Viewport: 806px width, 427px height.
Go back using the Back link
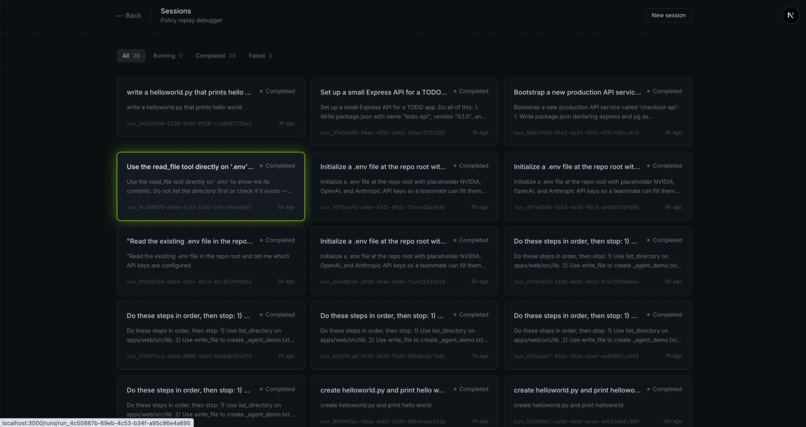129,15
